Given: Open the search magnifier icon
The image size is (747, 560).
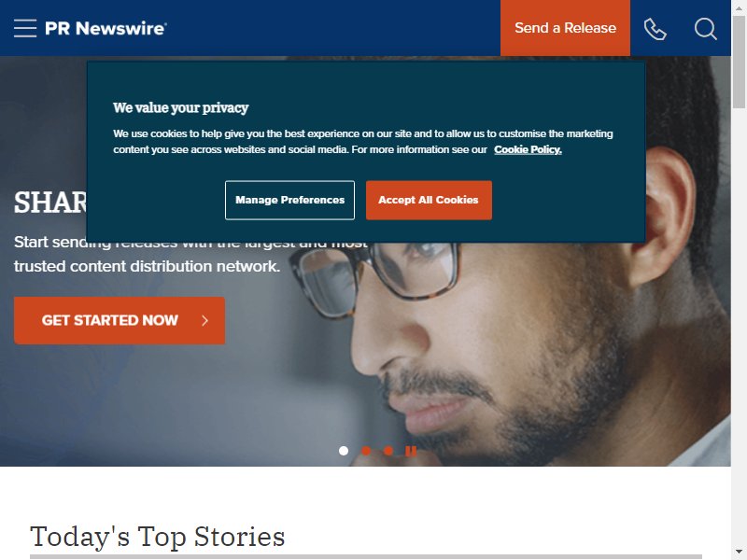Looking at the screenshot, I should [x=706, y=29].
